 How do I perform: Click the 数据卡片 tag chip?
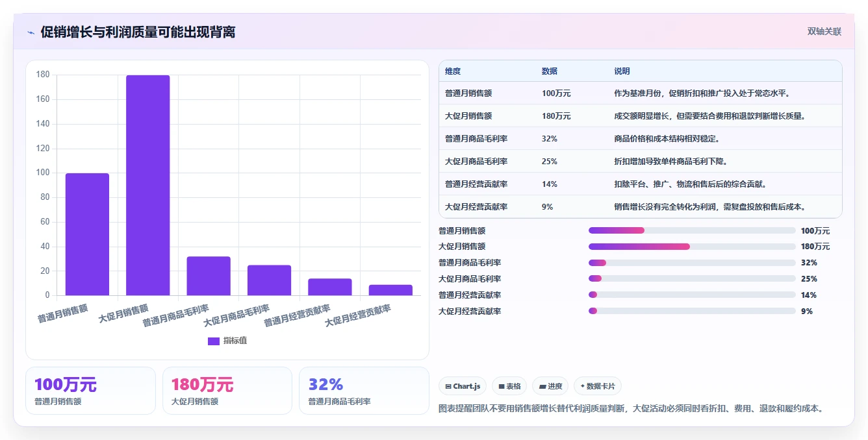click(x=598, y=386)
